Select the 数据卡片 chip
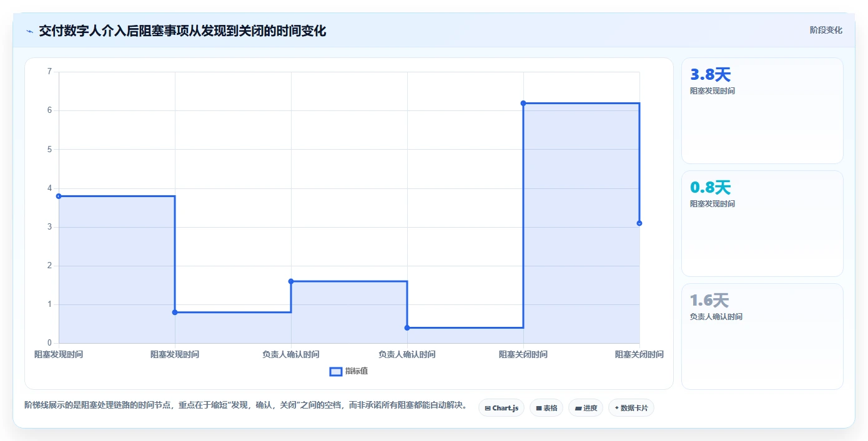This screenshot has width=868, height=441. coord(631,408)
